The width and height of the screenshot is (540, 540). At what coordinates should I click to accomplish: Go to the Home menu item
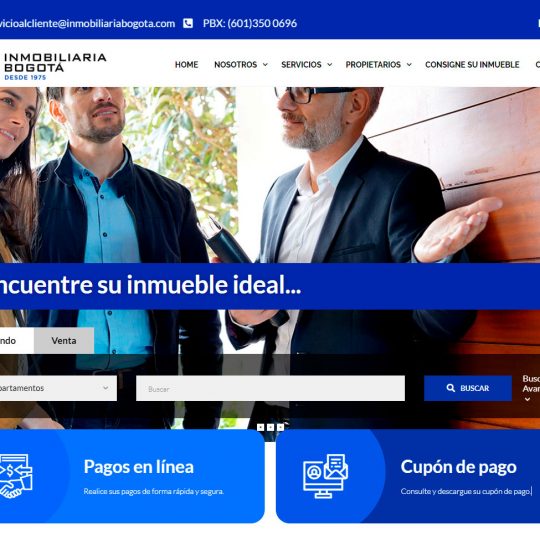[x=186, y=65]
